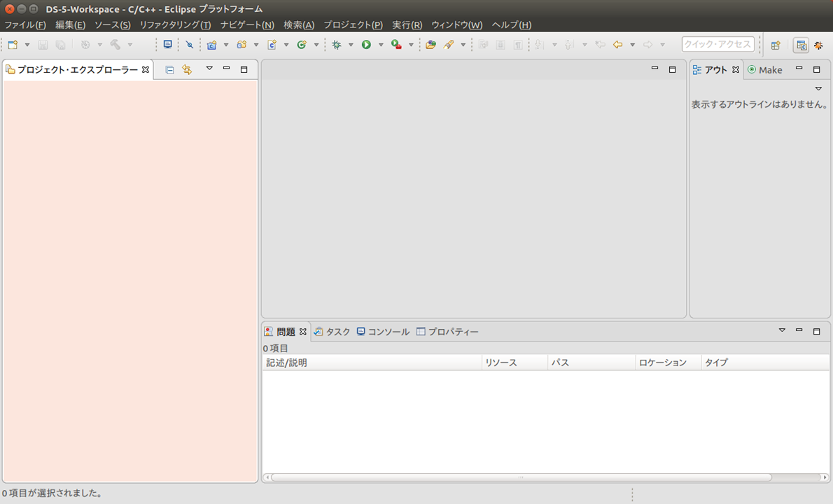833x504 pixels.
Task: Switch to the Make tab
Action: (765, 70)
